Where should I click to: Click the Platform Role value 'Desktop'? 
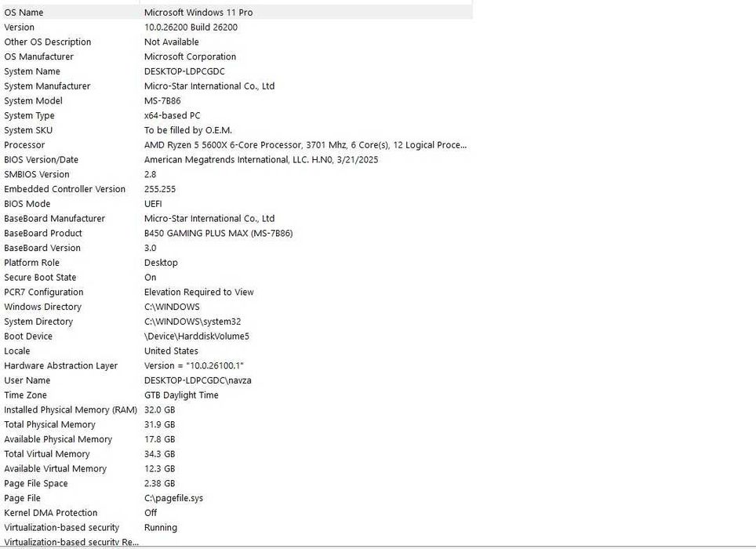point(161,263)
